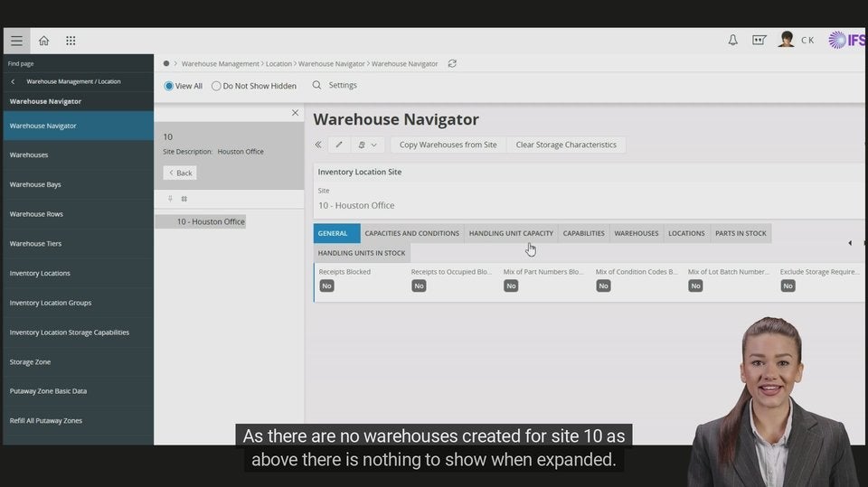
Task: Close the navigator tree panel
Action: point(295,113)
